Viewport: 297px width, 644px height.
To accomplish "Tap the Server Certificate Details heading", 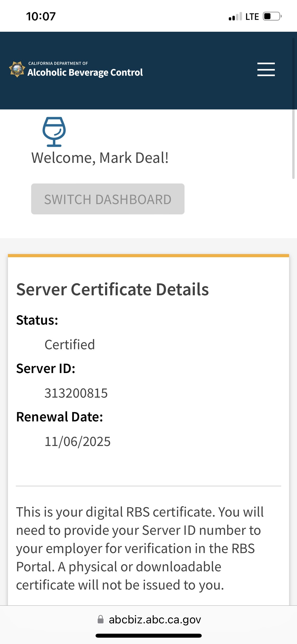I will point(112,289).
